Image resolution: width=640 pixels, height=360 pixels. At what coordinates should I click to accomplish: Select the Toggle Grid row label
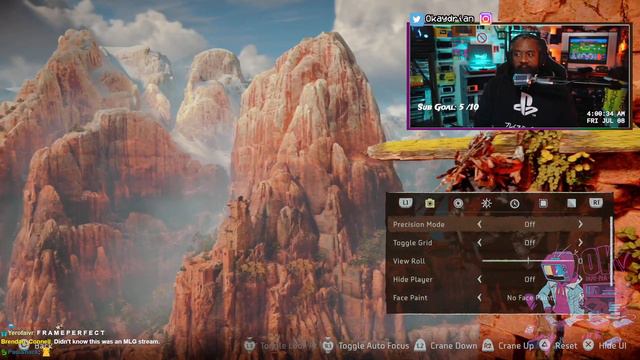click(x=412, y=242)
